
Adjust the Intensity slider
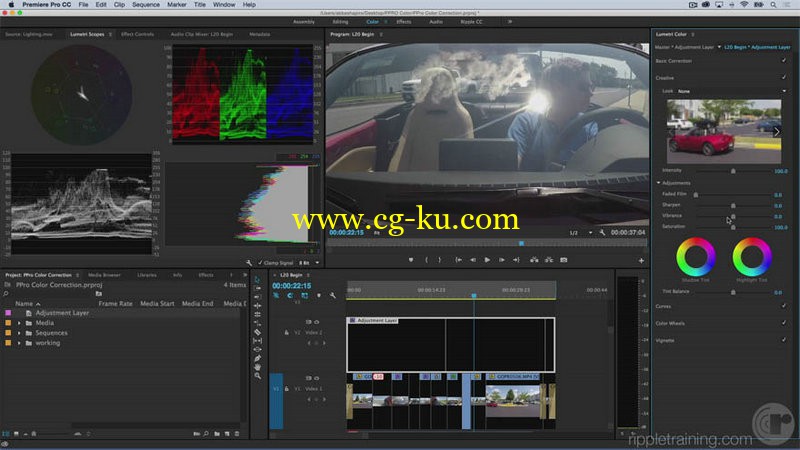(x=733, y=171)
